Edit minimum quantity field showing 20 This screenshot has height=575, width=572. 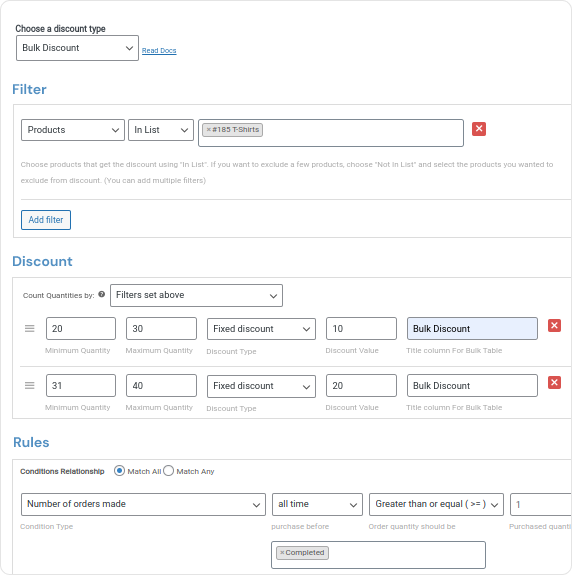click(x=81, y=329)
